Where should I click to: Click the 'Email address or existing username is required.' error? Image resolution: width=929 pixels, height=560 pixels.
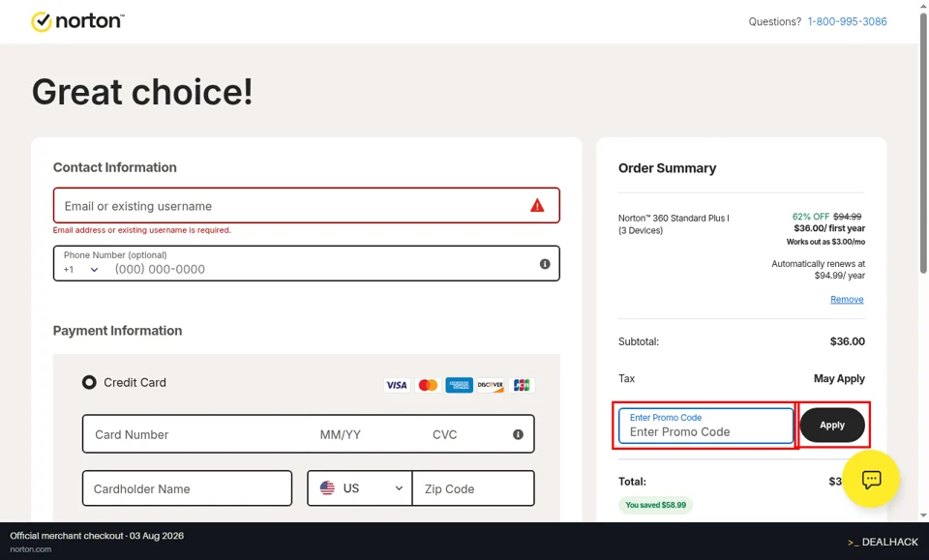(142, 230)
